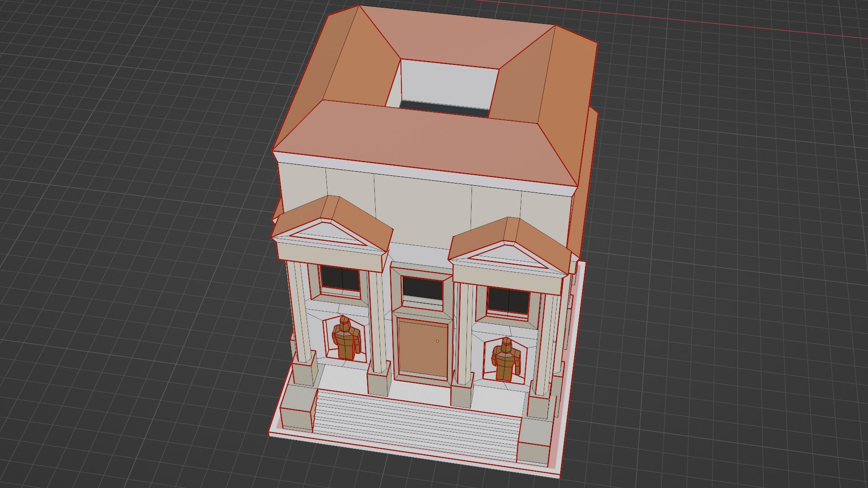Image resolution: width=868 pixels, height=488 pixels.
Task: Click the open courtyard hole in the roof
Action: [x=443, y=89]
